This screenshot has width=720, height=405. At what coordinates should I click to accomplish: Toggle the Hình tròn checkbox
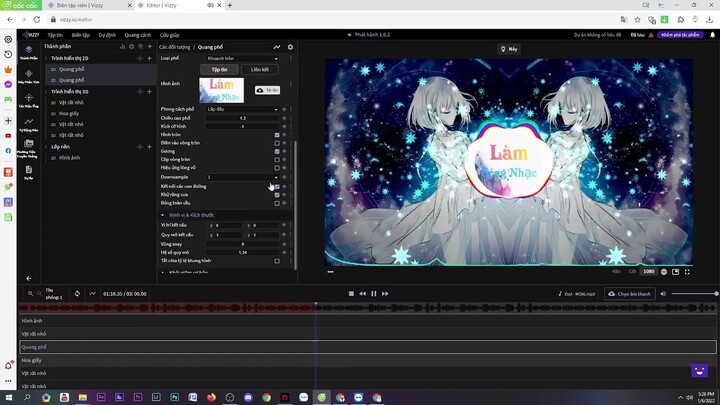click(x=277, y=134)
